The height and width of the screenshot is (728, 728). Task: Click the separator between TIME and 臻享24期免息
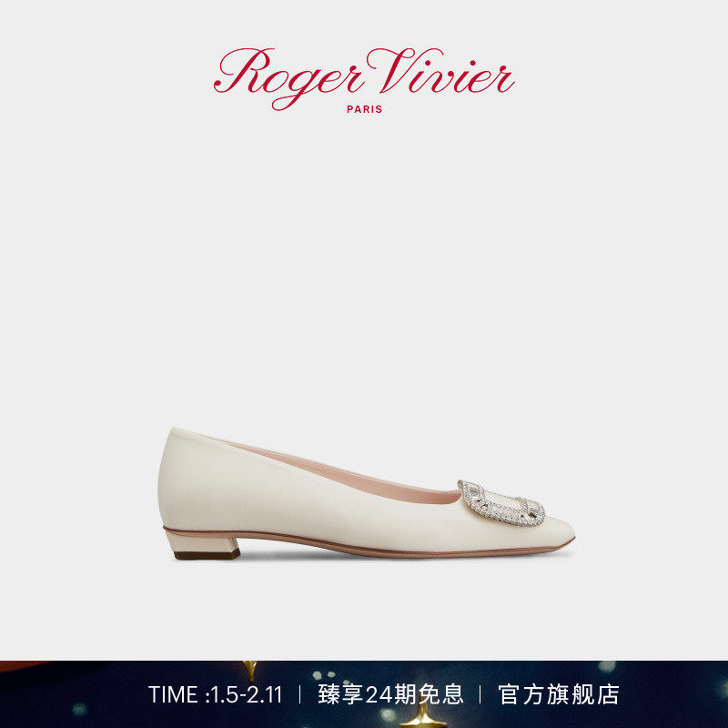pyautogui.click(x=300, y=695)
